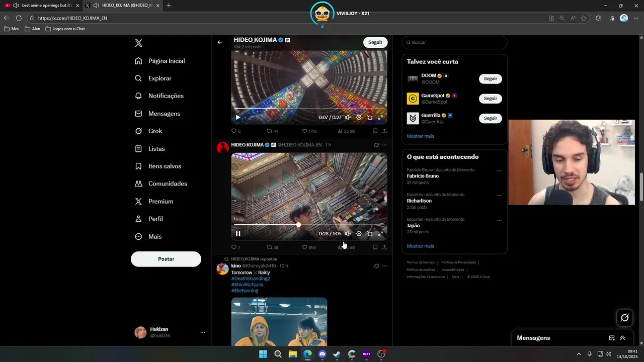Open settings gear on the 0:07 video
The height and width of the screenshot is (362, 644).
click(x=359, y=117)
